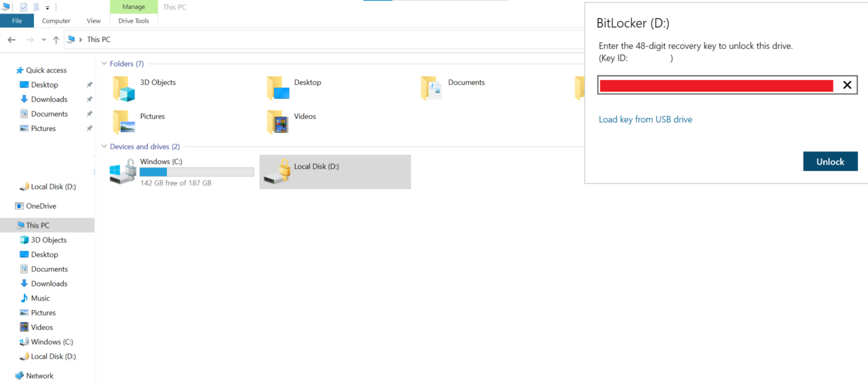Viewport: 868px width, 384px height.
Task: Click the BitLocker recovery key input field
Action: (x=728, y=85)
